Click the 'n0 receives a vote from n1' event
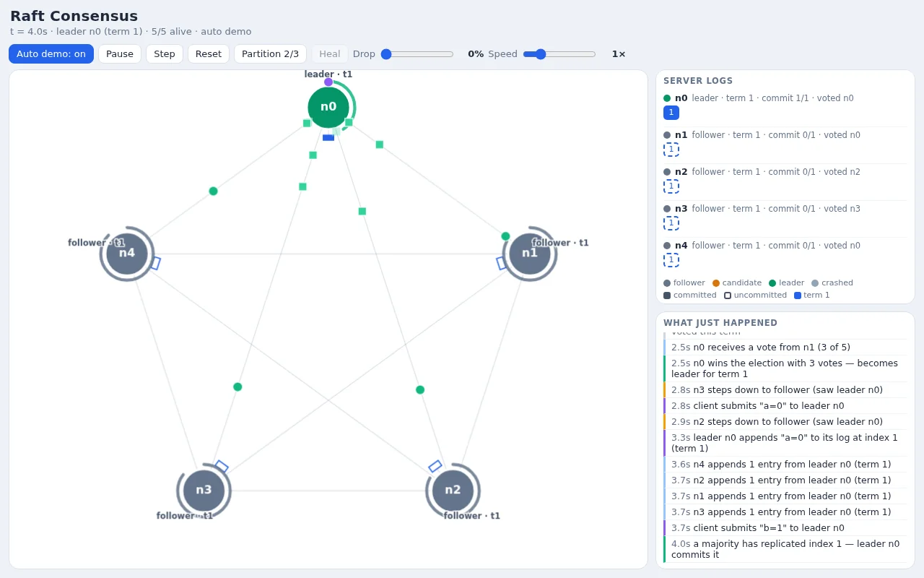Viewport: 924px width, 578px height. pos(785,348)
